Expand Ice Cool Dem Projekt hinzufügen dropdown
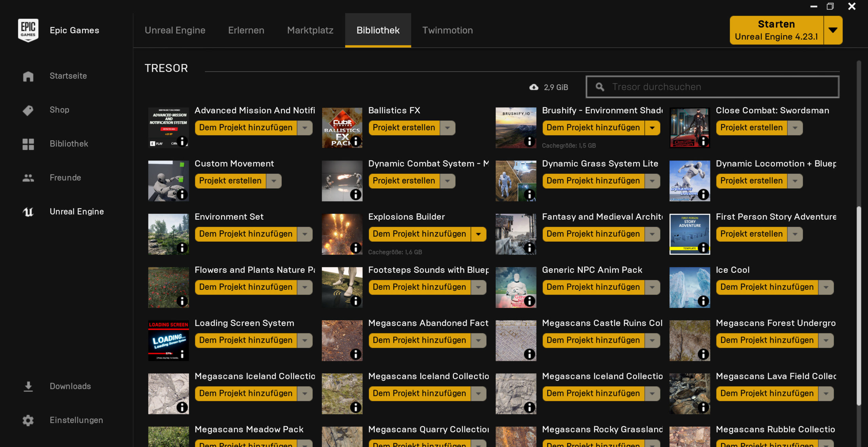This screenshot has width=868, height=447. click(826, 287)
